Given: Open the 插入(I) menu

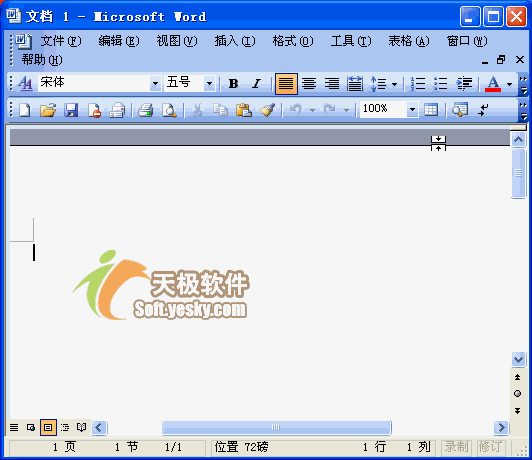Looking at the screenshot, I should 235,41.
